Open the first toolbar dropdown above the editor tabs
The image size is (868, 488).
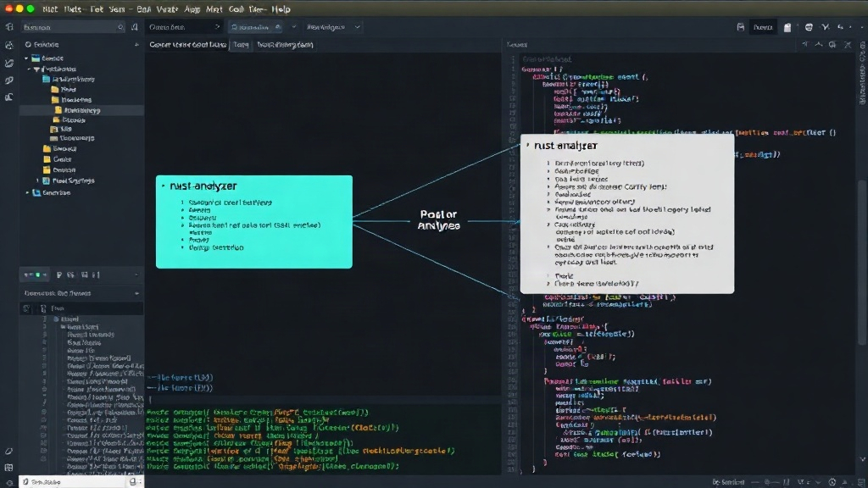click(x=184, y=27)
